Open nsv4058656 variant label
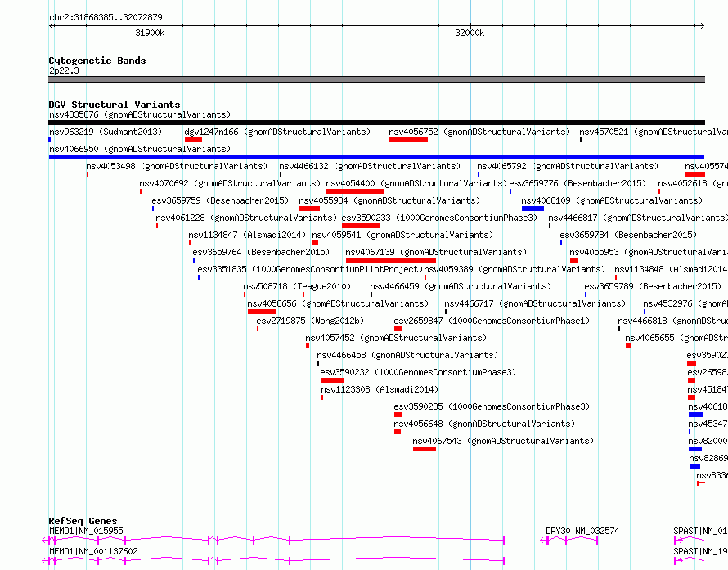The width and height of the screenshot is (728, 570). click(338, 303)
